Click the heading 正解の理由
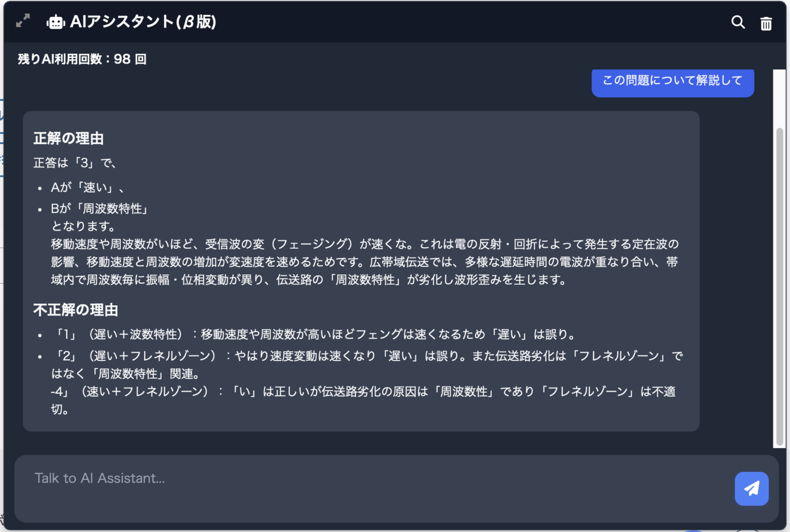The height and width of the screenshot is (532, 790). (x=69, y=139)
